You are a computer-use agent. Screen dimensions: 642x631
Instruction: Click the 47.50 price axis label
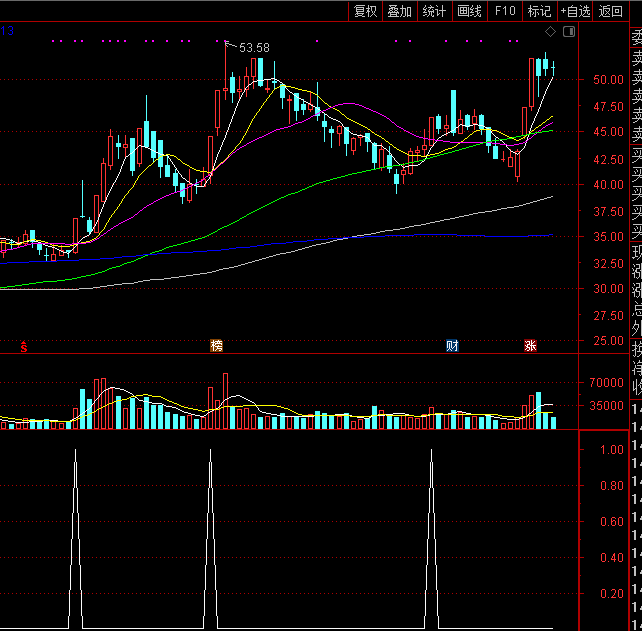(608, 106)
